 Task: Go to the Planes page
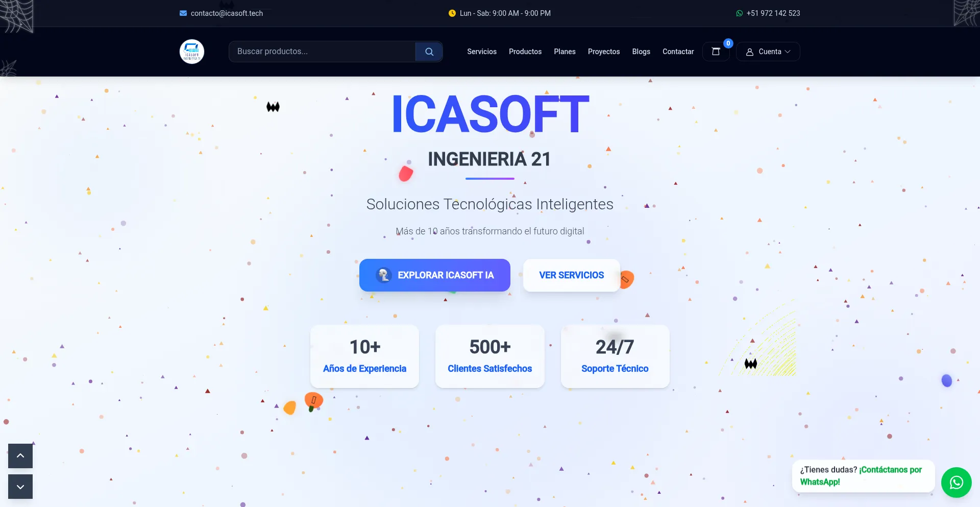[565, 52]
